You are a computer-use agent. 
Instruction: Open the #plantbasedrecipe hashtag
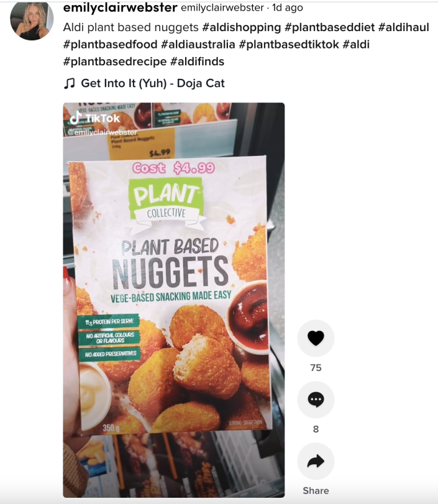(115, 62)
